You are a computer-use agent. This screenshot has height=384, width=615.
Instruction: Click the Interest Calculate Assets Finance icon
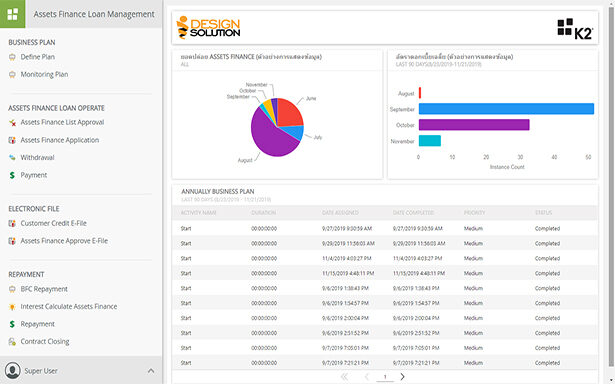(x=12, y=307)
